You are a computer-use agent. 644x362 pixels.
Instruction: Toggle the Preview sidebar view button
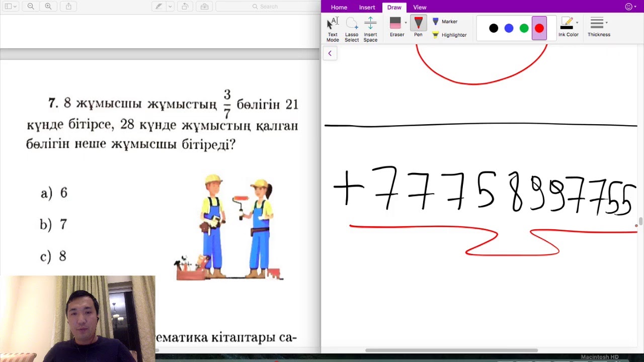[x=8, y=7]
